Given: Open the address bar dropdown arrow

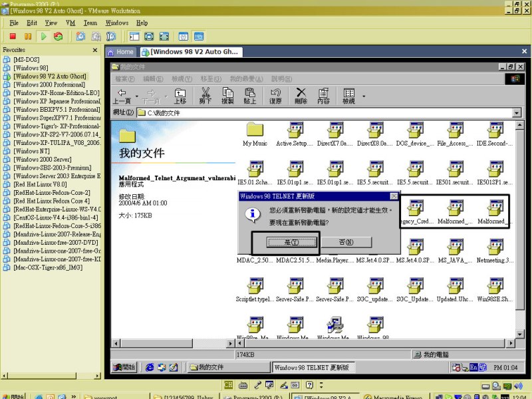Looking at the screenshot, I should (517, 112).
